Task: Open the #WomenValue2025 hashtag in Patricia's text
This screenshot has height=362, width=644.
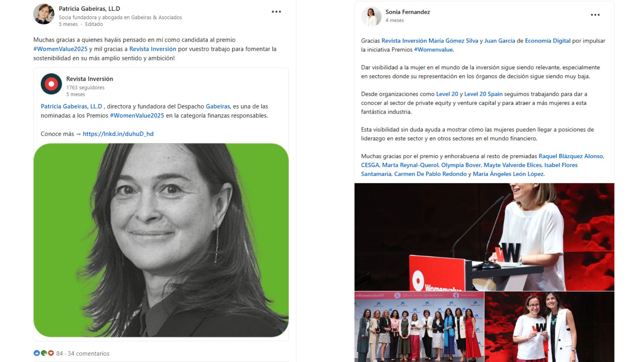Action: (x=60, y=49)
